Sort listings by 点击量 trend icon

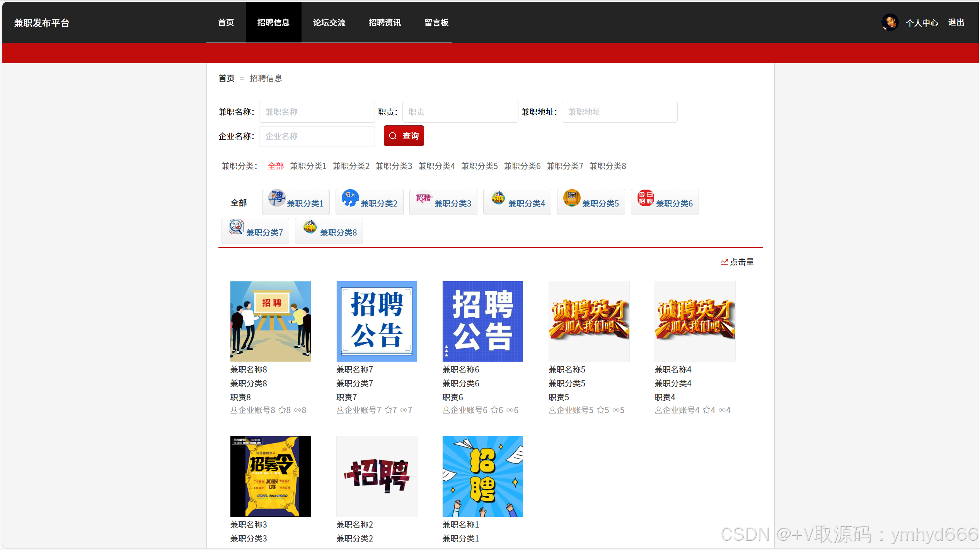(724, 262)
